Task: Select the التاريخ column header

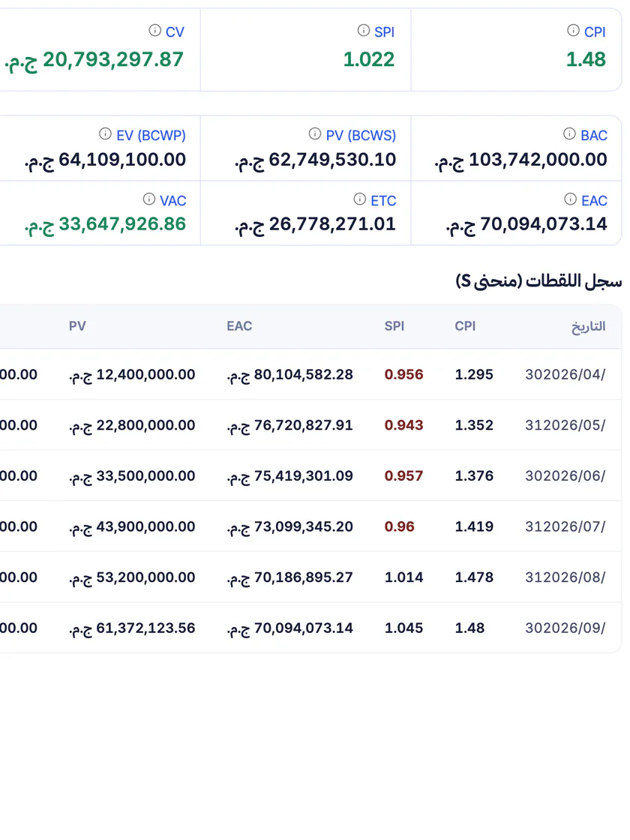Action: [588, 327]
